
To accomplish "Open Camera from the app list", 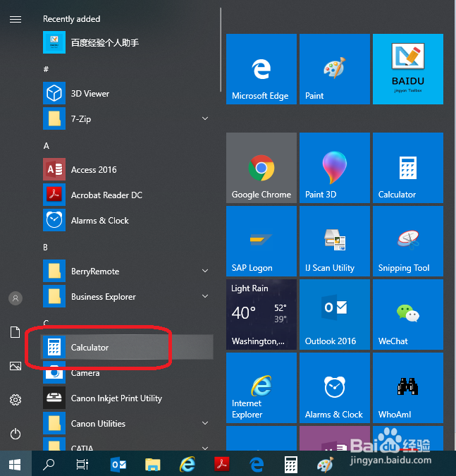I will (x=127, y=372).
